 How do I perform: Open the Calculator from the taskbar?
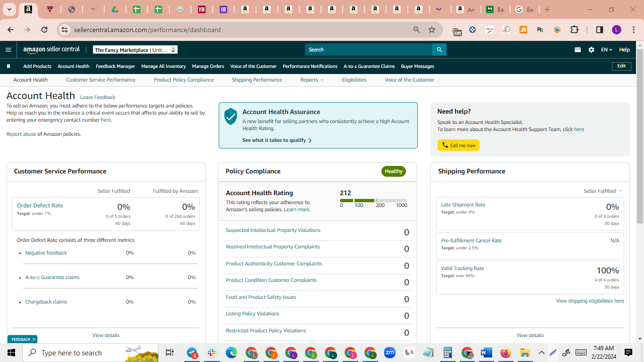point(448,353)
